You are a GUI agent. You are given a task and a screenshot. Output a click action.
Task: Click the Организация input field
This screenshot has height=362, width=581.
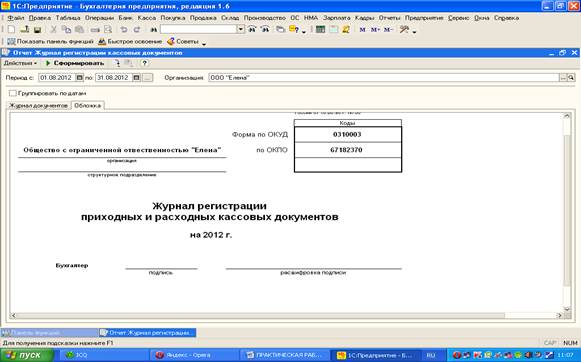[384, 78]
